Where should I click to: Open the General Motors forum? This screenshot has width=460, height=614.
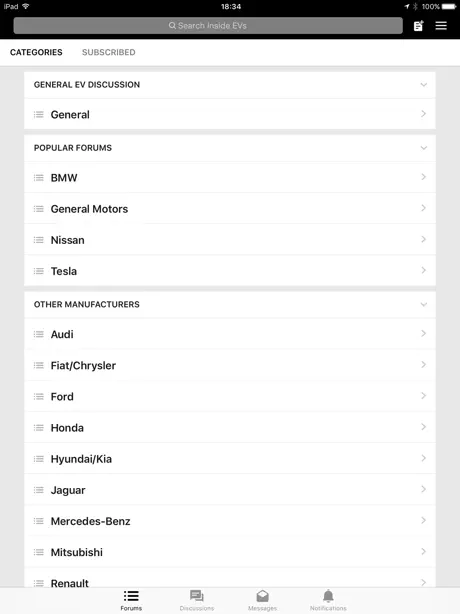point(230,209)
